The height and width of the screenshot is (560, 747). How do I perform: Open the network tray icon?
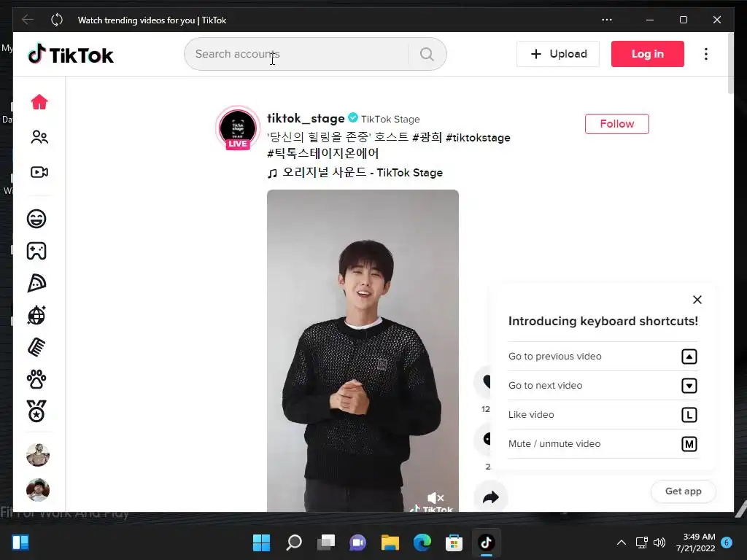point(641,542)
